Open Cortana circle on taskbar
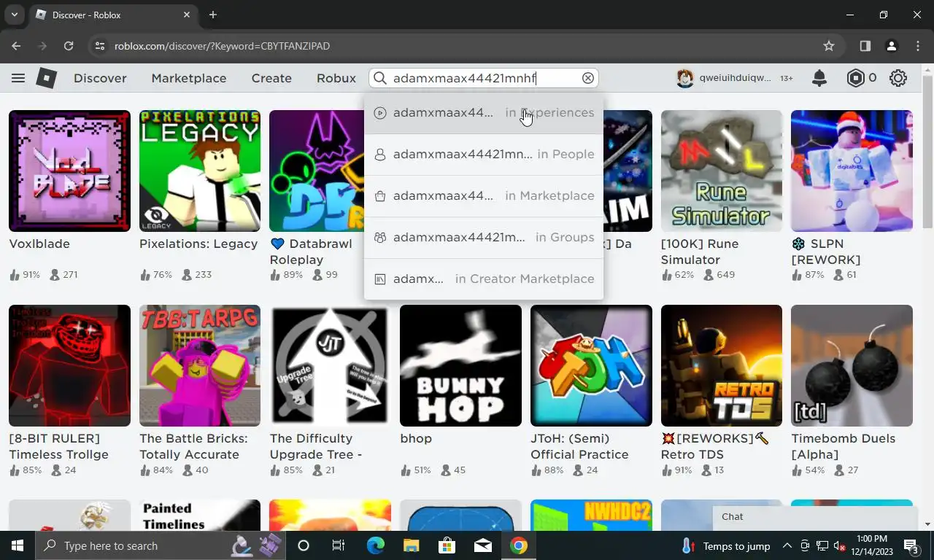 [304, 545]
